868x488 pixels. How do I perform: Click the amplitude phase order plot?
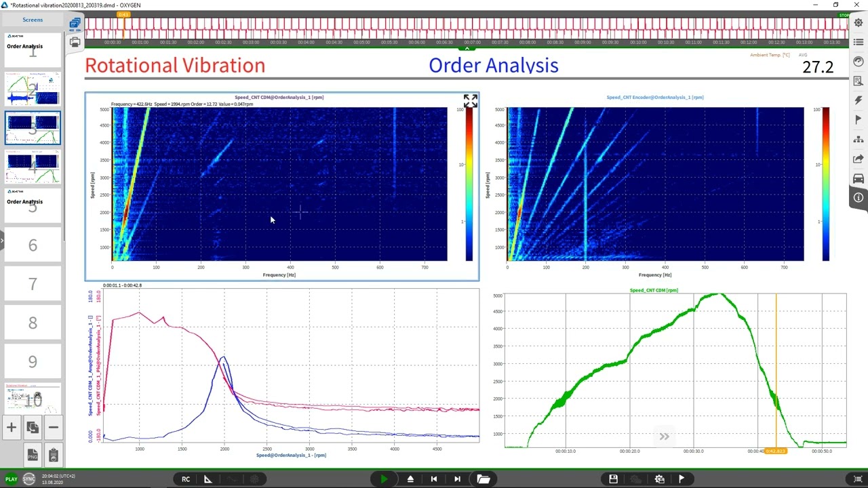tap(290, 366)
